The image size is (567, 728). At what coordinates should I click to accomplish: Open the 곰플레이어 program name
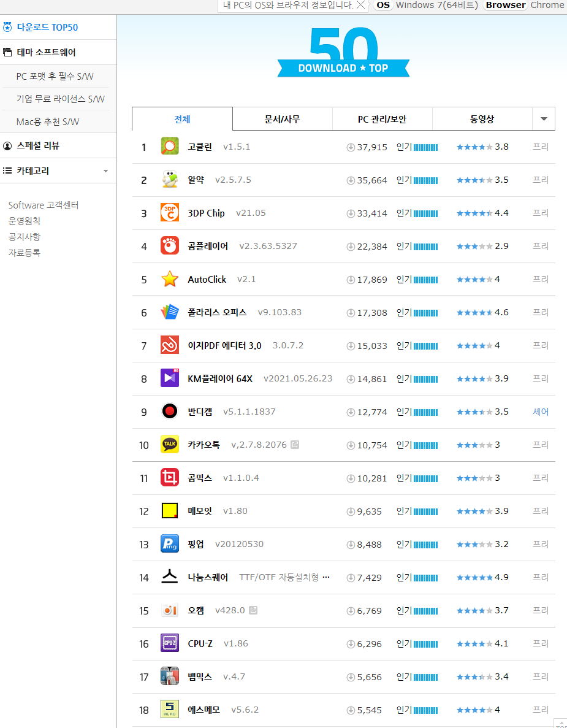coord(208,246)
